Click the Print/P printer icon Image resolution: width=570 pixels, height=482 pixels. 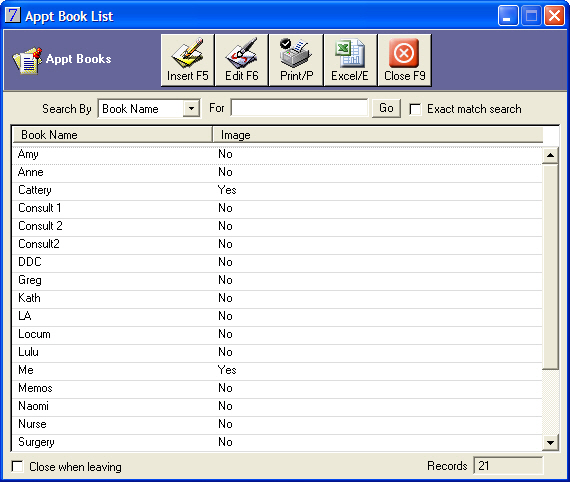pyautogui.click(x=296, y=53)
